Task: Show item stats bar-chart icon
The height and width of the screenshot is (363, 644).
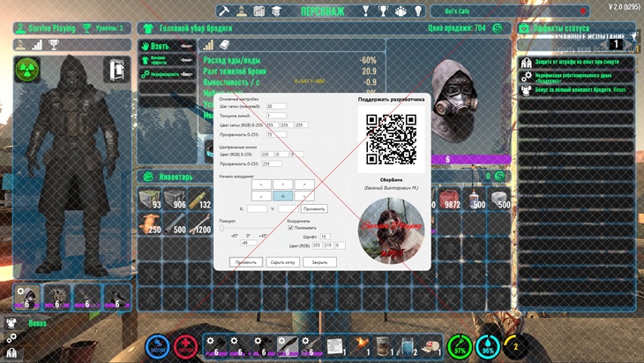Action: [209, 45]
